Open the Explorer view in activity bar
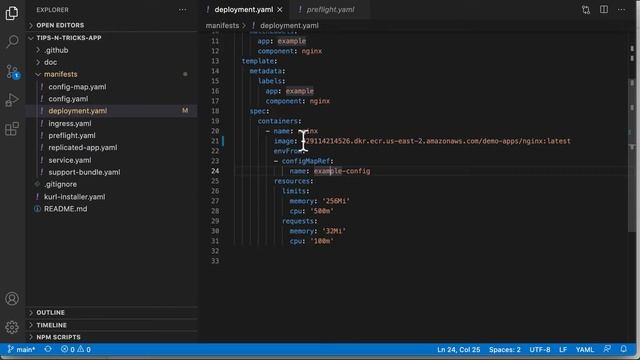640x360 pixels. [12, 13]
